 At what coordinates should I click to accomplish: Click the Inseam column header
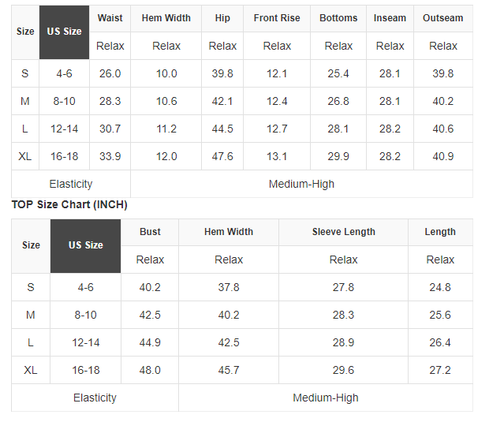[390, 18]
